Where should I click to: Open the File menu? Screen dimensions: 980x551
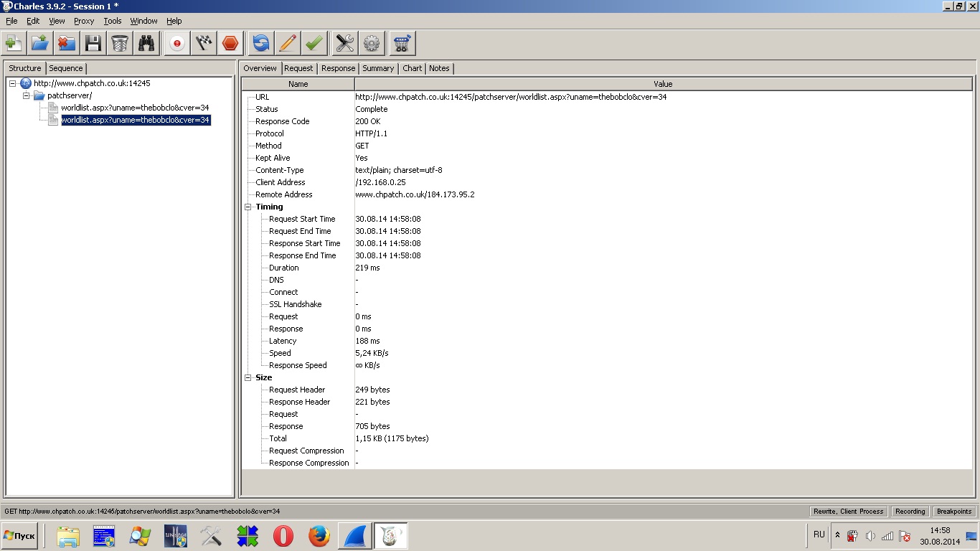tap(11, 21)
